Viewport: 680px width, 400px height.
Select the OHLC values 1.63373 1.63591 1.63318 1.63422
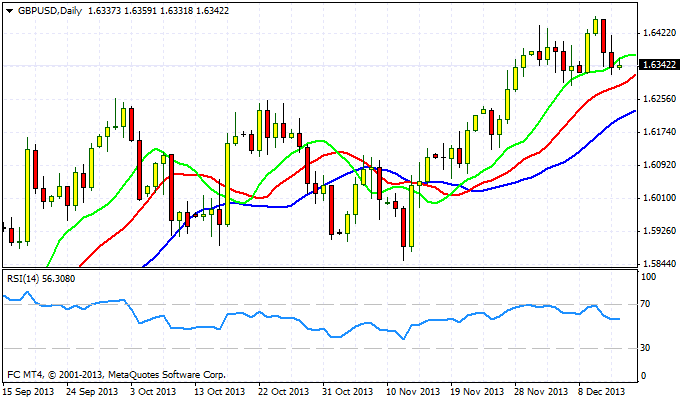pos(158,11)
